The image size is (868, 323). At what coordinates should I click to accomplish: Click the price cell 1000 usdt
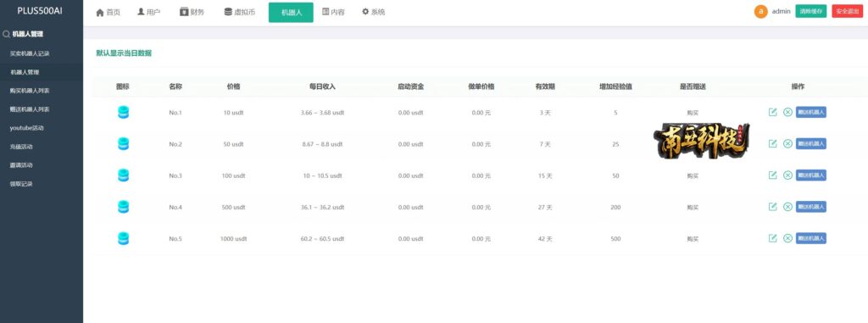234,239
